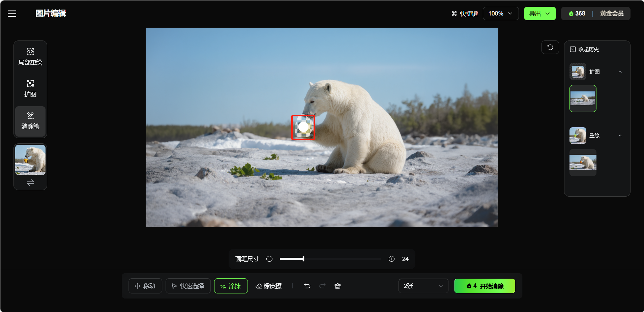
Task: Click the swap image arrows icon
Action: click(30, 183)
